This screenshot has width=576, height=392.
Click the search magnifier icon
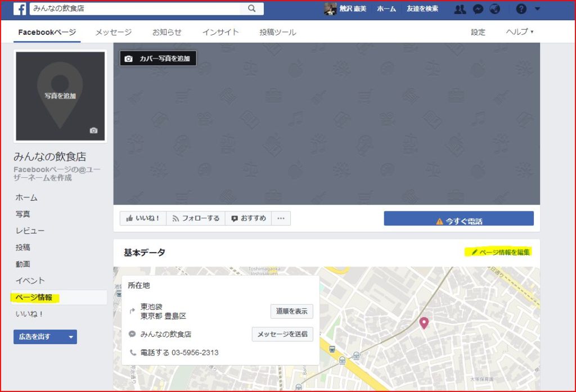[x=251, y=8]
